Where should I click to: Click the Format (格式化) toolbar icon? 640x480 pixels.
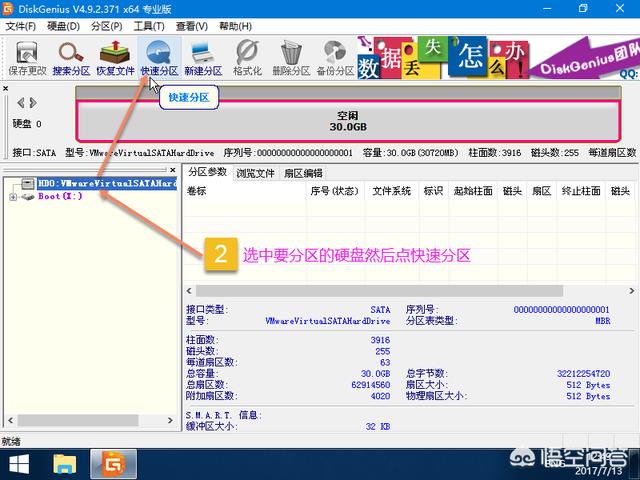pos(247,58)
